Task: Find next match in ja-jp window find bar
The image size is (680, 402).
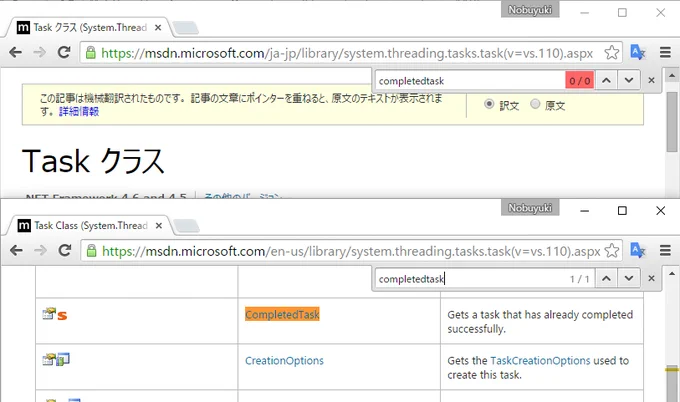Action: click(x=629, y=80)
